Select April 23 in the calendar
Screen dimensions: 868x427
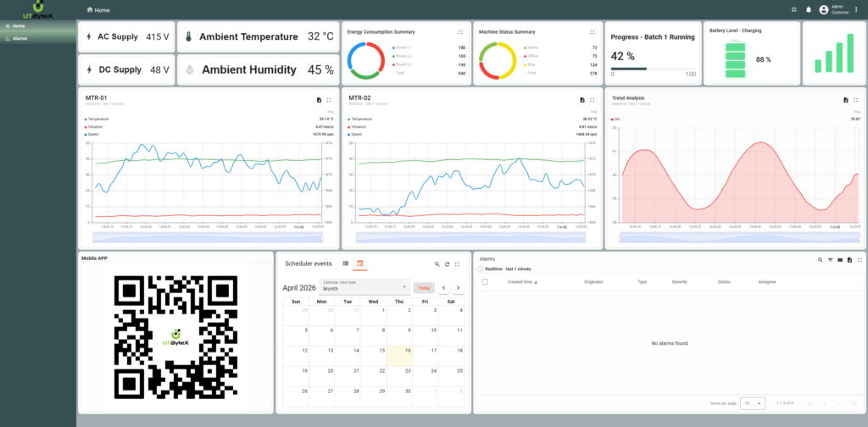[400, 376]
